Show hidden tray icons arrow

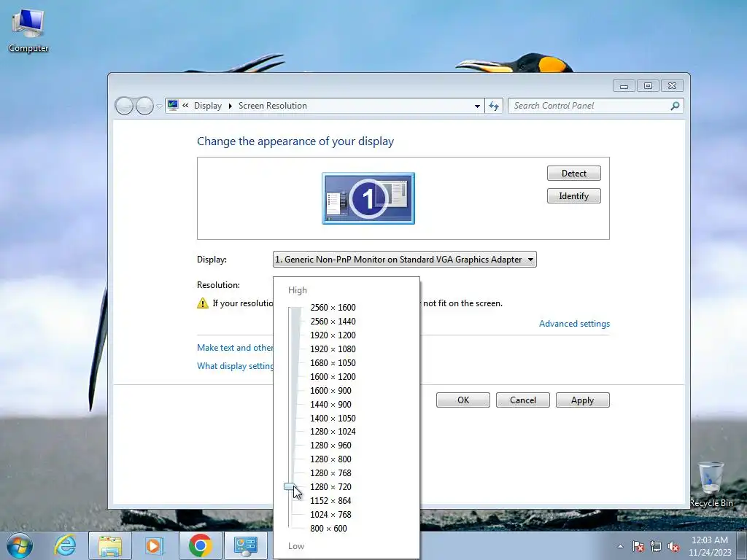(620, 546)
